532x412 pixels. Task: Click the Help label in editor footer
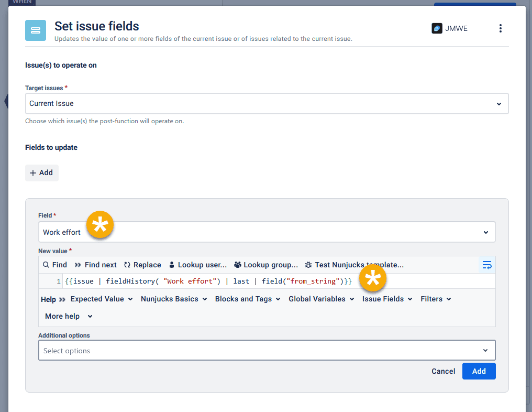click(x=48, y=299)
